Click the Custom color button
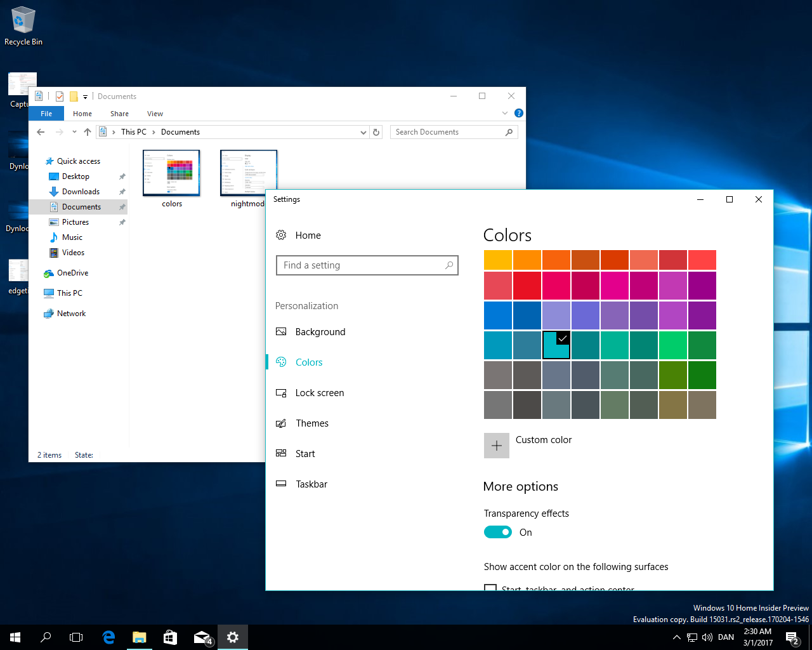The width and height of the screenshot is (812, 650). (x=497, y=445)
